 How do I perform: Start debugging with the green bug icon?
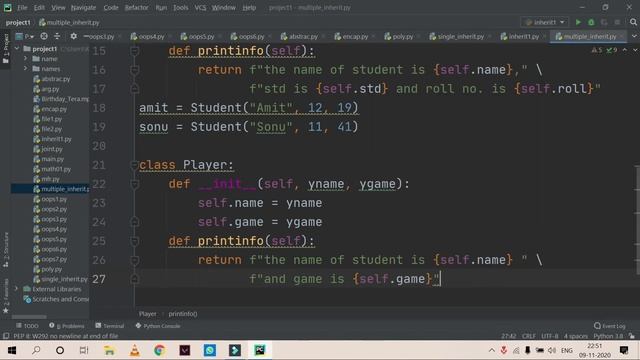(x=591, y=22)
